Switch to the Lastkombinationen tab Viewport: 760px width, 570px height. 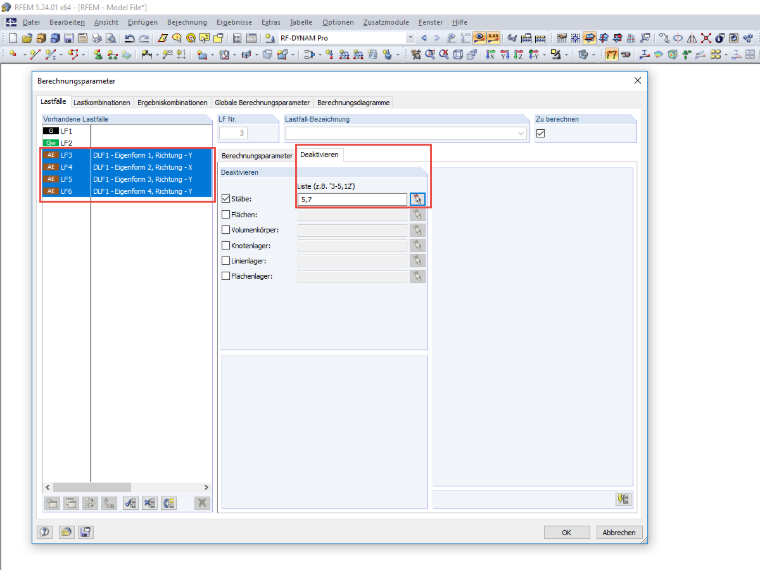click(102, 102)
